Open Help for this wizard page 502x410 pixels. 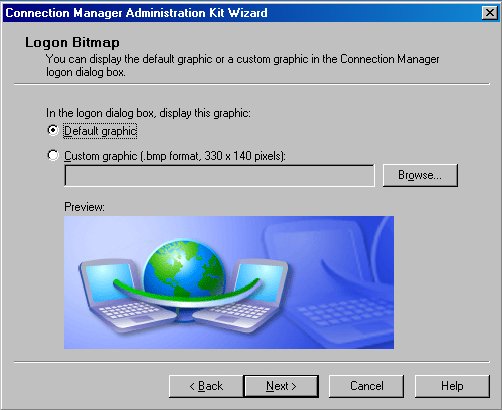tap(452, 386)
